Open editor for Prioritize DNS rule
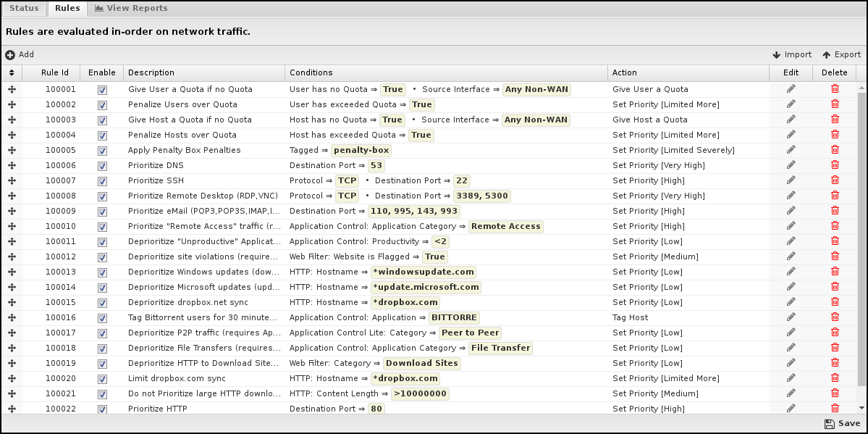This screenshot has height=434, width=868. click(791, 164)
